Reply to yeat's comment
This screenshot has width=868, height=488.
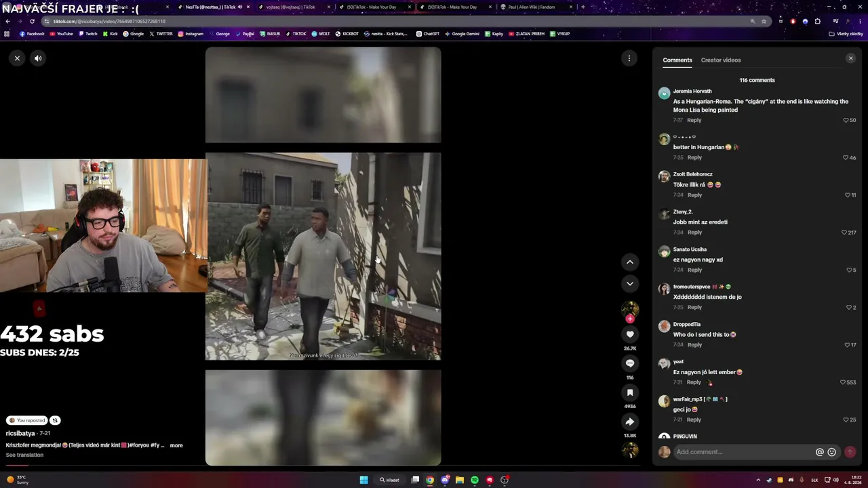click(694, 382)
